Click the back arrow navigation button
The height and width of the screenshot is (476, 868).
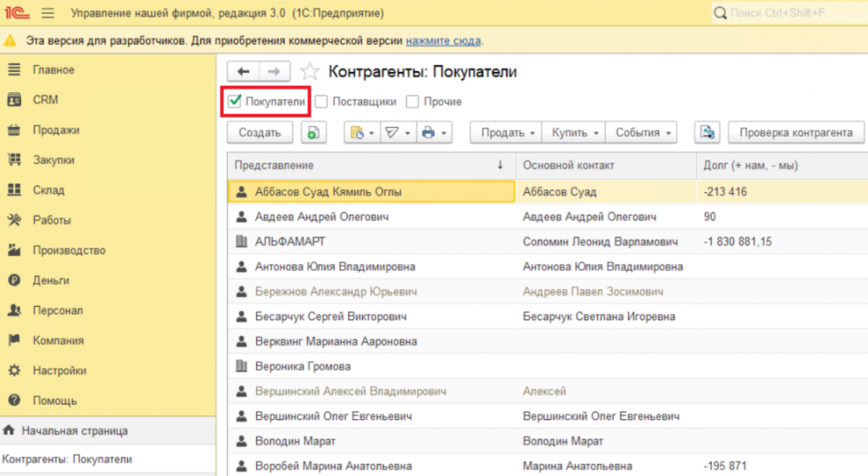coord(243,71)
